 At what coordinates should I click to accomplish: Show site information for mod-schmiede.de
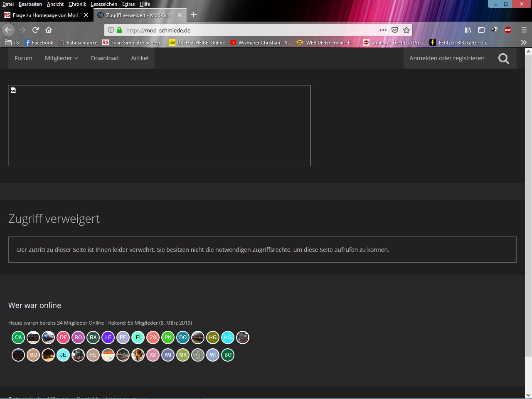point(111,30)
